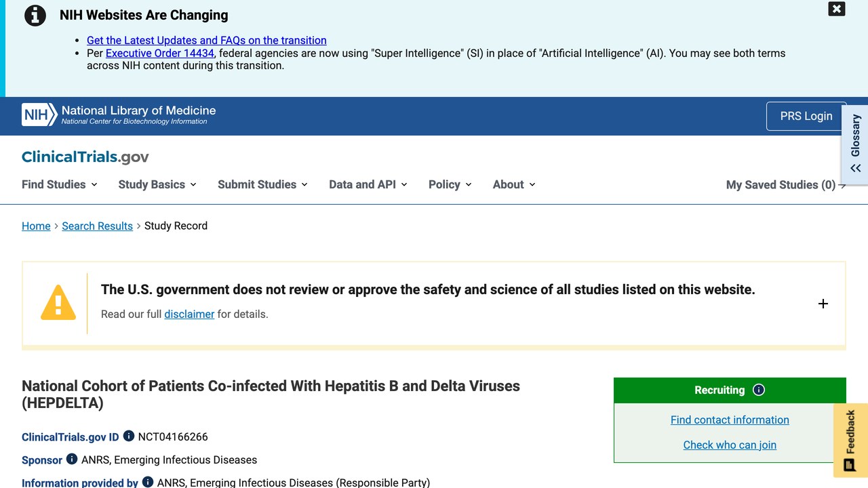
Task: Click the NIH National Library of Medicine logo
Action: point(119,115)
